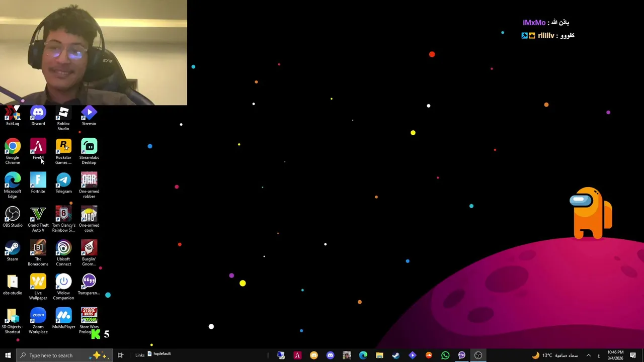Select the OBS Studio desktop icon
This screenshot has width=644, height=362.
point(13,217)
